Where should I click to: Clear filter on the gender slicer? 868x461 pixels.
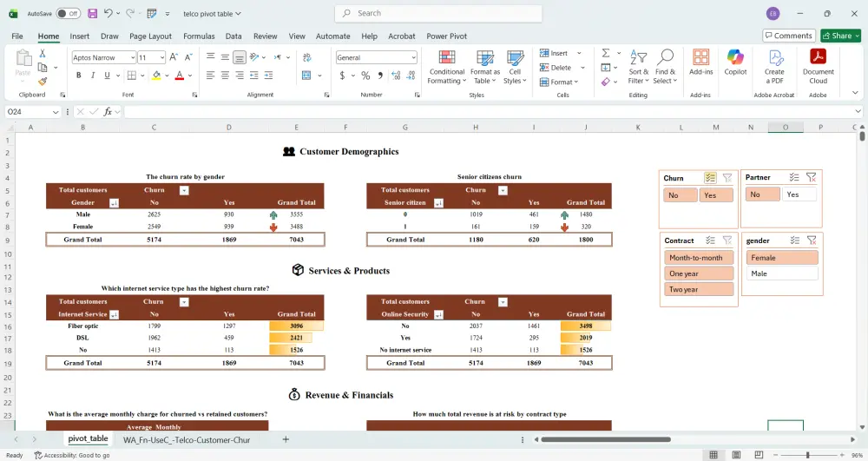(x=812, y=240)
